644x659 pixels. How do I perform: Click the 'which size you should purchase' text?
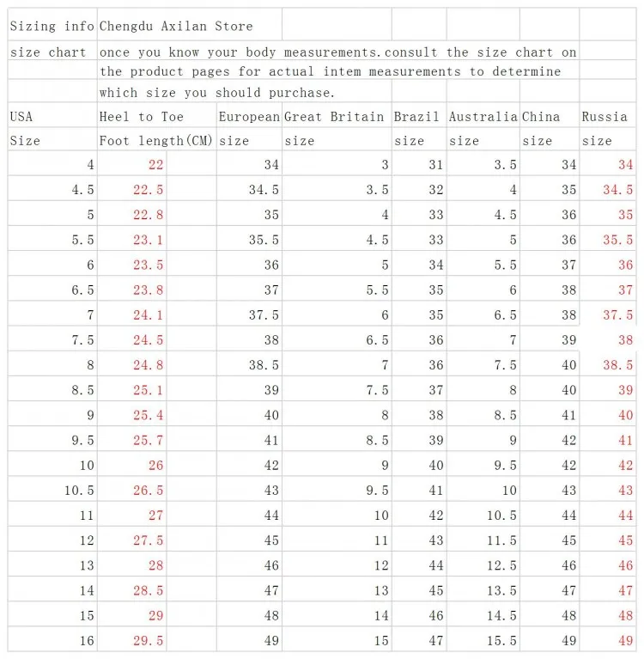(216, 92)
